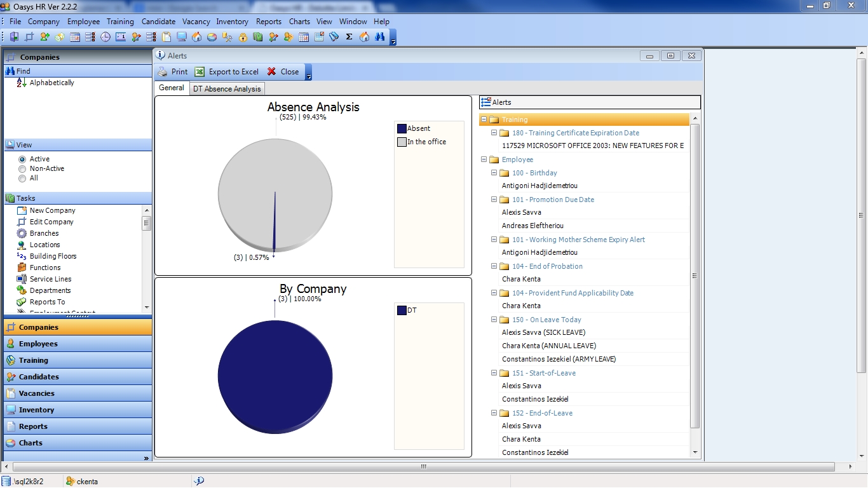Open the main toolbar overflow dropdown arrow
The image size is (868, 488).
click(393, 38)
